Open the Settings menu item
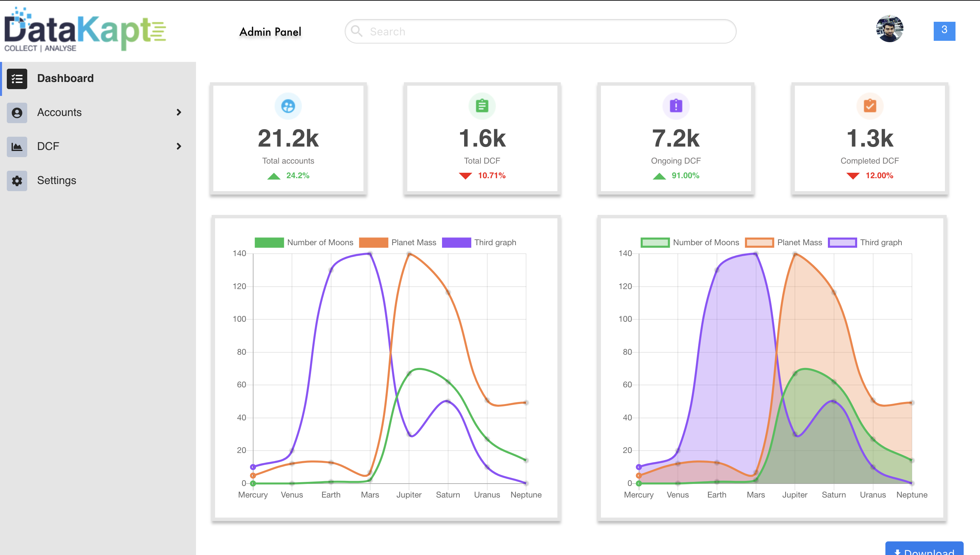980x555 pixels. (98, 180)
